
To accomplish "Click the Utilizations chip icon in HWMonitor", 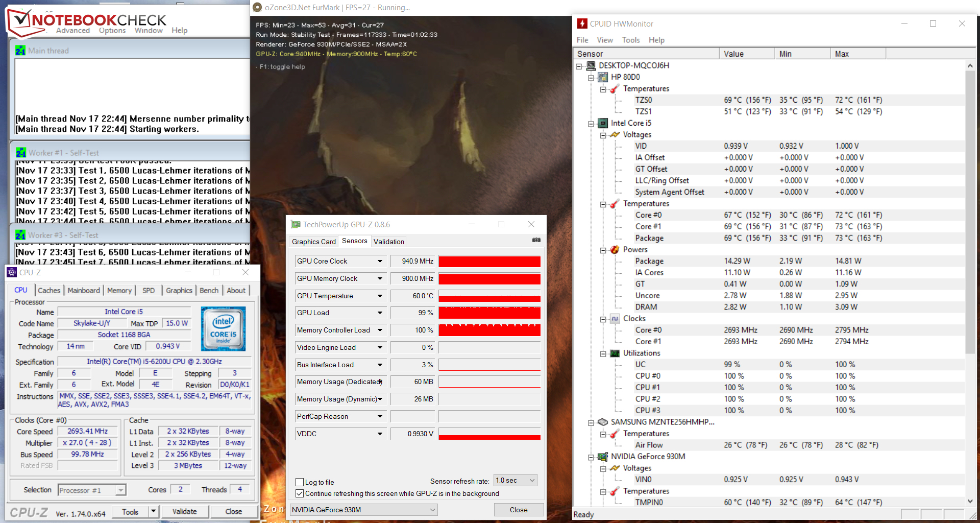I will point(615,353).
